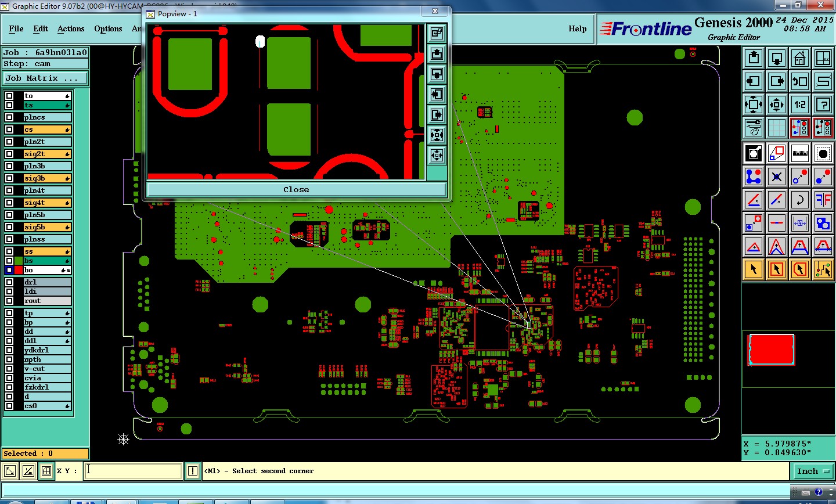Open the question mark help tool

[823, 105]
